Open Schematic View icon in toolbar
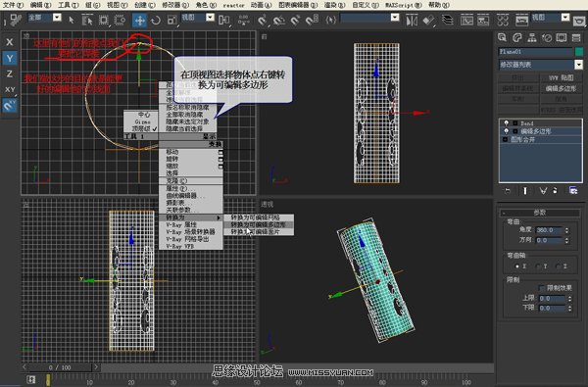 pyautogui.click(x=483, y=20)
